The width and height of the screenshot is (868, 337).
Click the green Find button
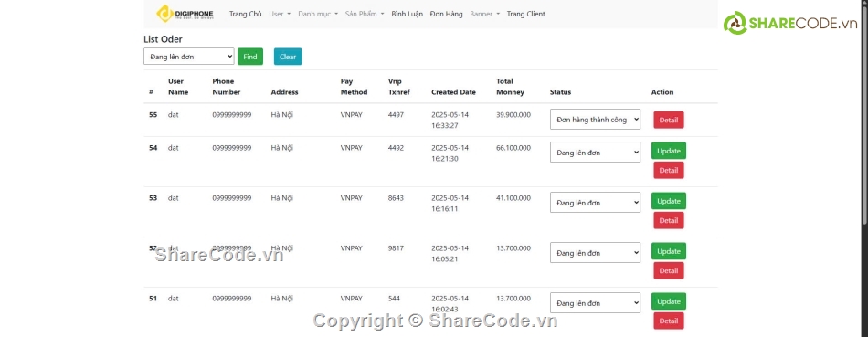coord(250,57)
